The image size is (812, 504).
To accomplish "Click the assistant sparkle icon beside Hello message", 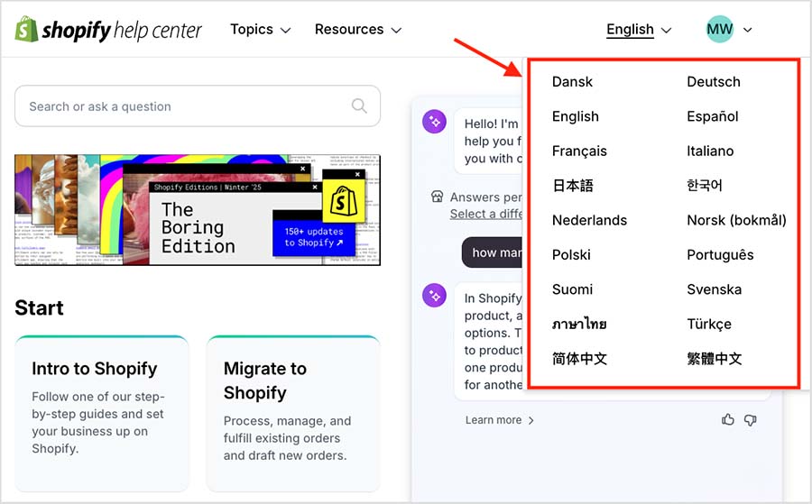I will tap(434, 122).
